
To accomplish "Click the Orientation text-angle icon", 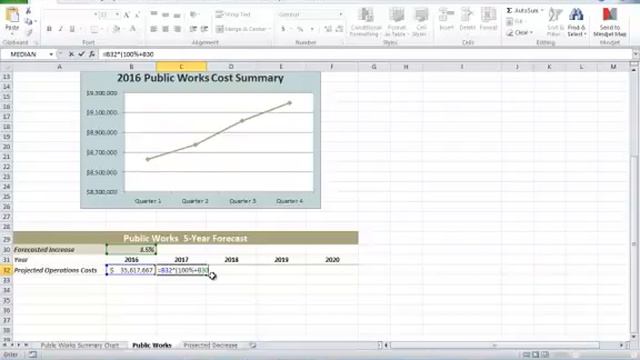I will tap(194, 15).
